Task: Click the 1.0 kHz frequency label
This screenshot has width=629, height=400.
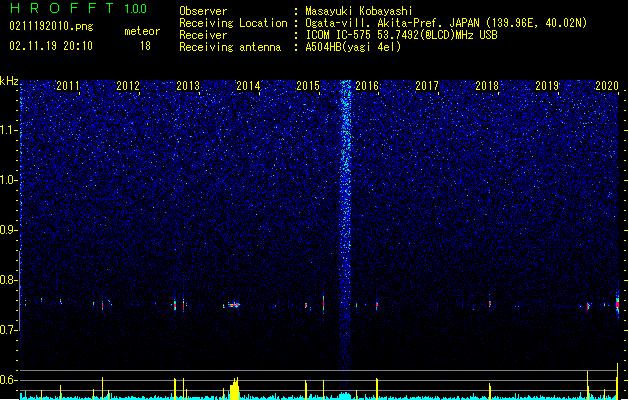Action: click(x=9, y=180)
